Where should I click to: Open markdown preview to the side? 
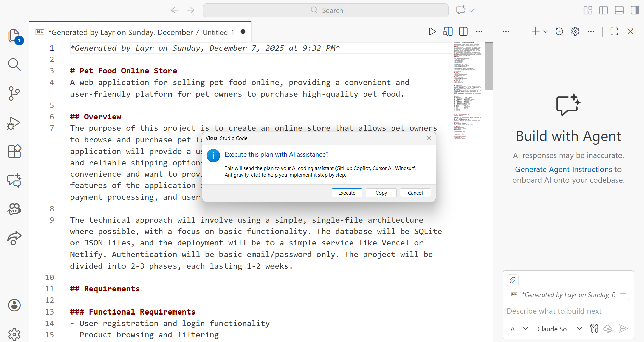[448, 32]
